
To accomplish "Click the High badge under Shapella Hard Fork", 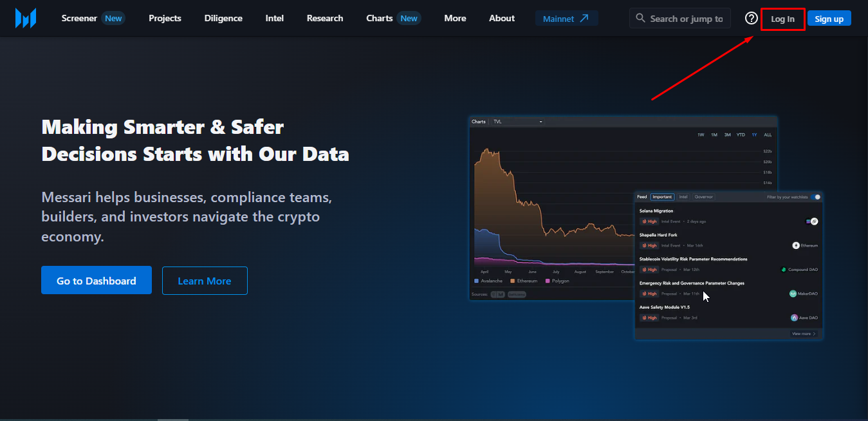I will pos(649,245).
